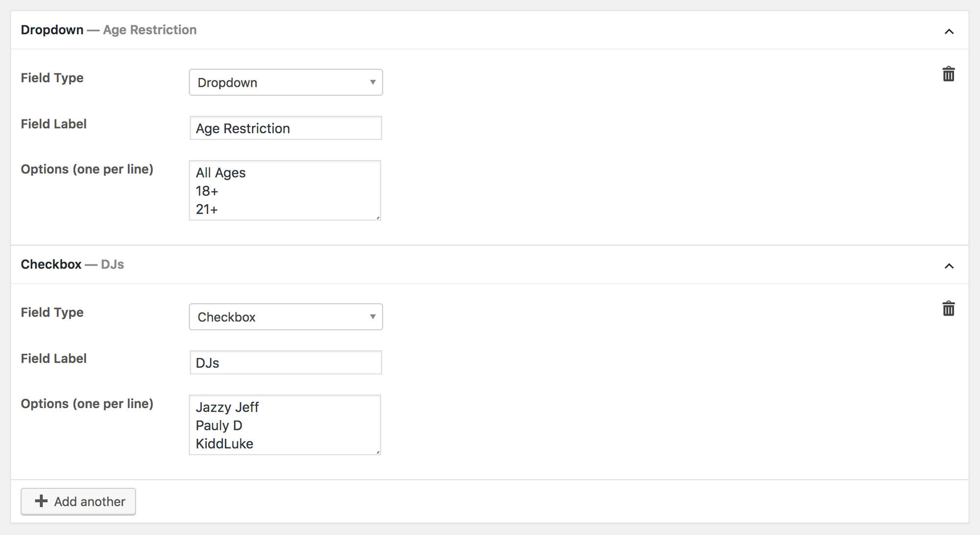Open the Field Type dropdown showing Dropdown

pyautogui.click(x=286, y=82)
